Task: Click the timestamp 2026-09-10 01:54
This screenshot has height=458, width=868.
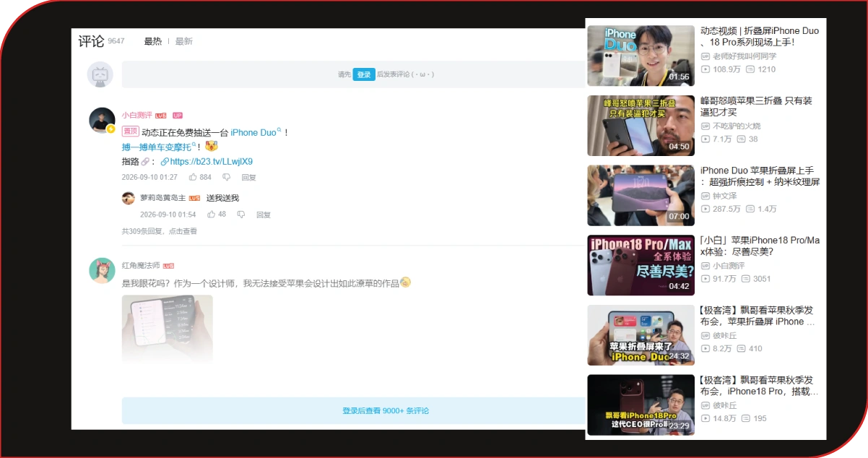Action: [168, 215]
